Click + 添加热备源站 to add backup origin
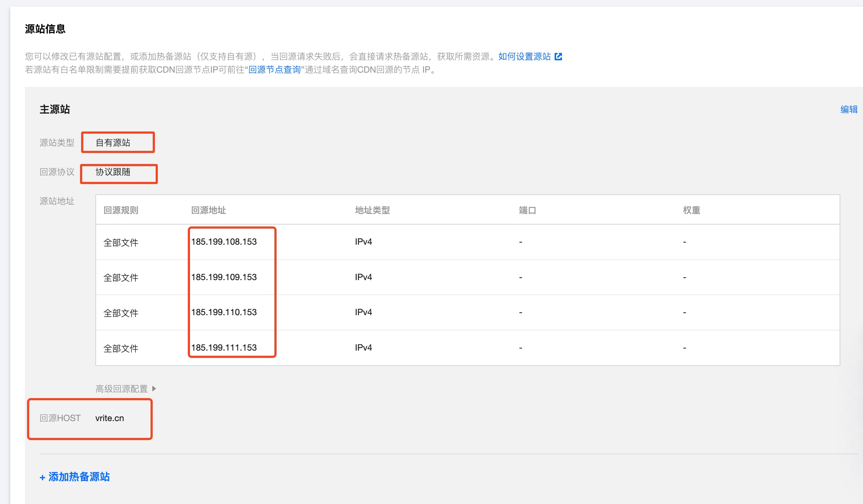 click(75, 477)
